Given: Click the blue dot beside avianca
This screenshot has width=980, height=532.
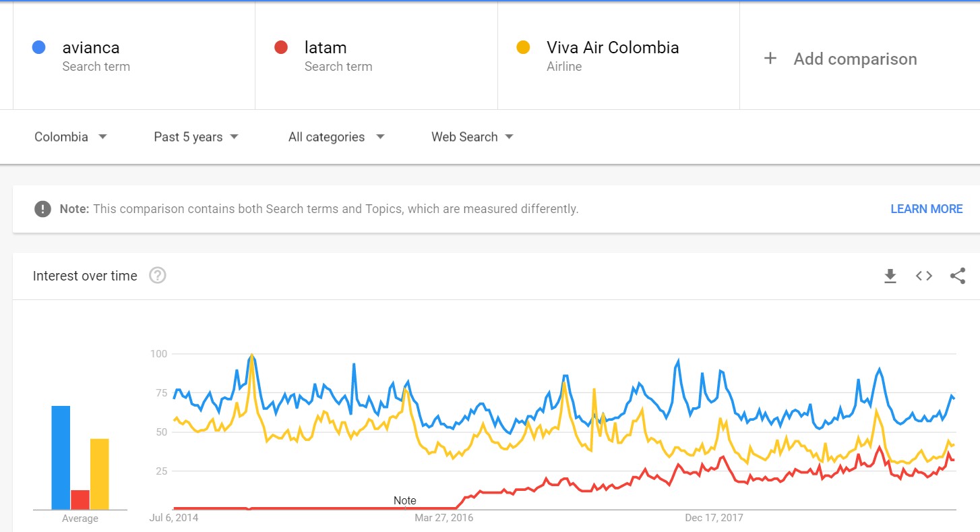Looking at the screenshot, I should (39, 47).
